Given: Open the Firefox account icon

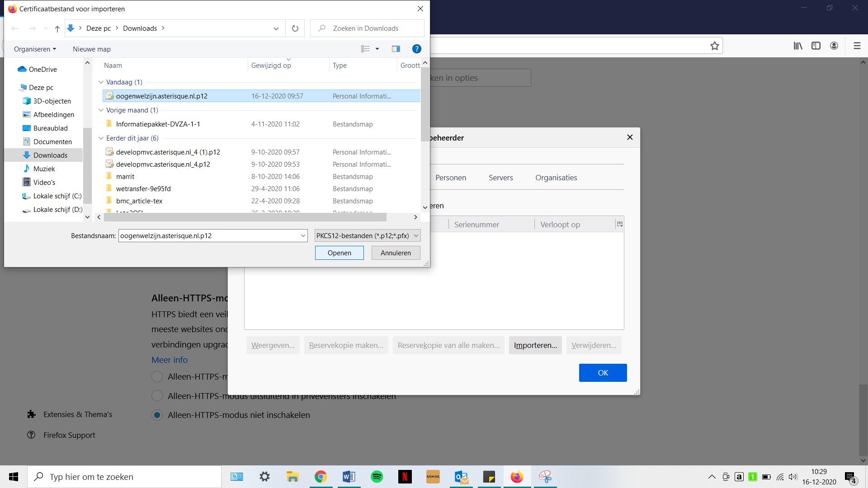Looking at the screenshot, I should click(x=834, y=46).
